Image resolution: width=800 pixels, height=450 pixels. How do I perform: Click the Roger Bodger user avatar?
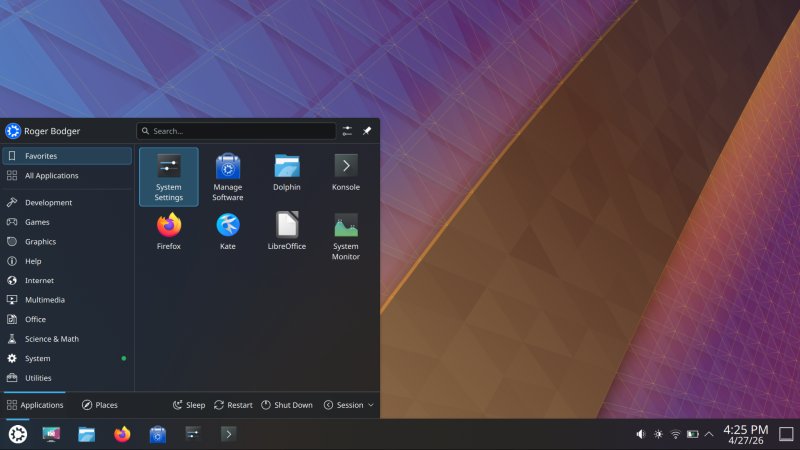point(13,131)
